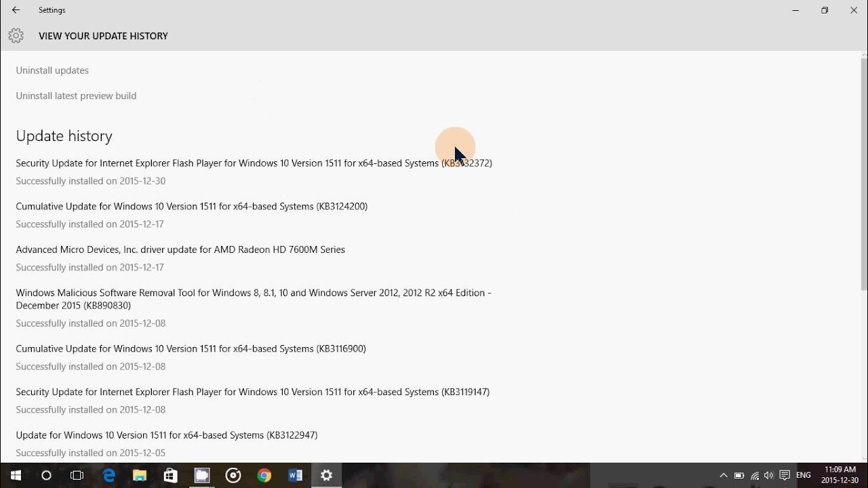The width and height of the screenshot is (868, 488).
Task: Open the volume speaker tray icon
Action: [770, 476]
